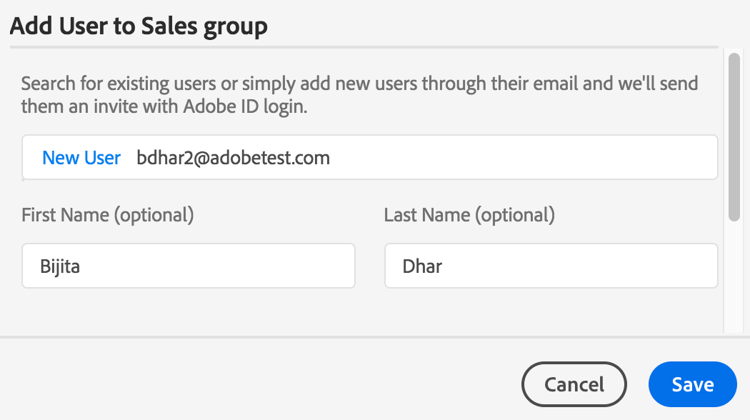This screenshot has width=750, height=420.
Task: Click the Save button
Action: [x=692, y=384]
